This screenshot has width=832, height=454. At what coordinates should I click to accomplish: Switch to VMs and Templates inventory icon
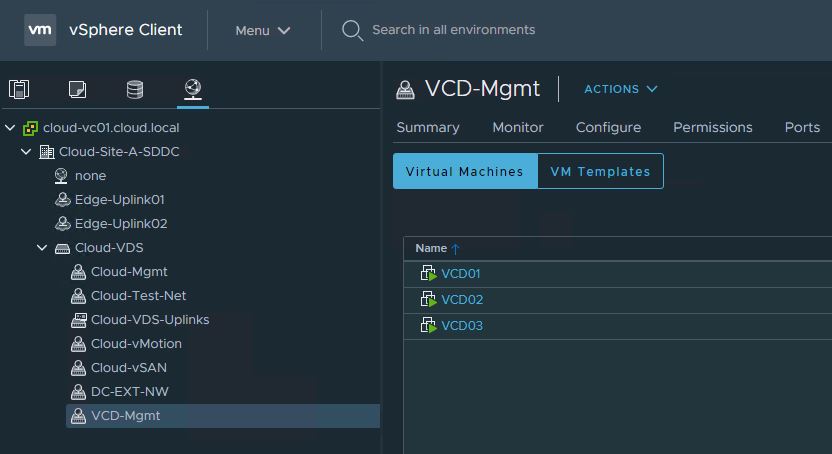(77, 90)
